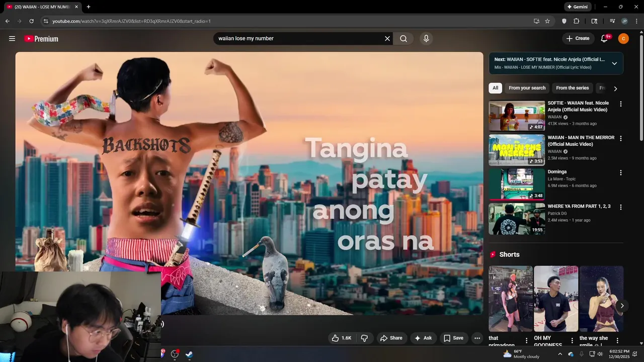Open SOFTIE - WAIIAN feat. Nicole Anjela title
This screenshot has height=362, width=644.
578,106
